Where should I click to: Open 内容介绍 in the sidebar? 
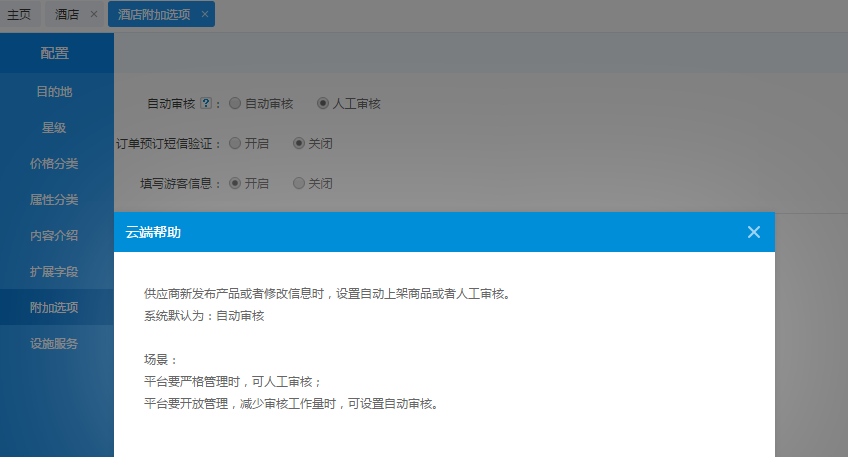coord(54,236)
